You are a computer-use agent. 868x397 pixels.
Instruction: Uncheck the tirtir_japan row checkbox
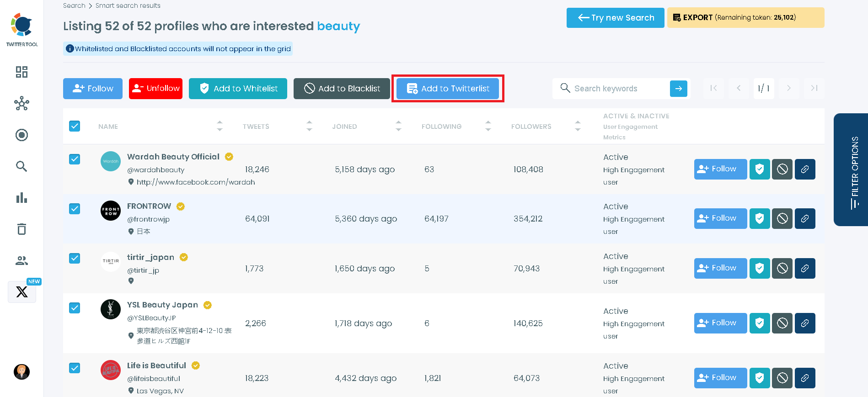click(75, 258)
